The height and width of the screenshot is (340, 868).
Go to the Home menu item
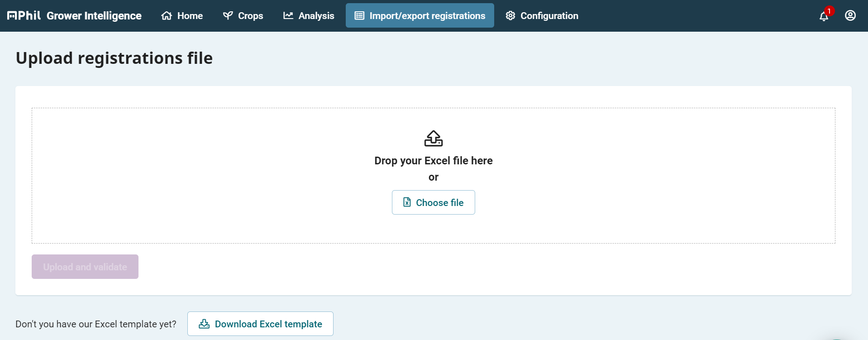pos(182,16)
